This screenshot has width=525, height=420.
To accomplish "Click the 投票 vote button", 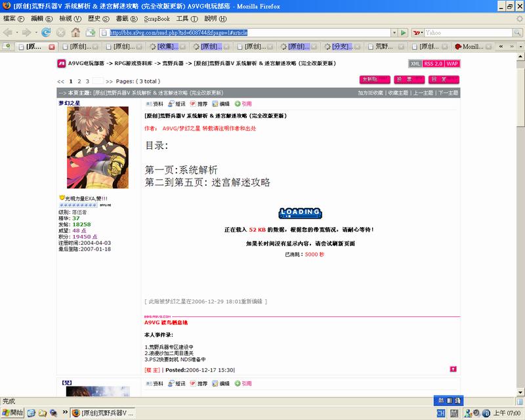I will point(409,79).
